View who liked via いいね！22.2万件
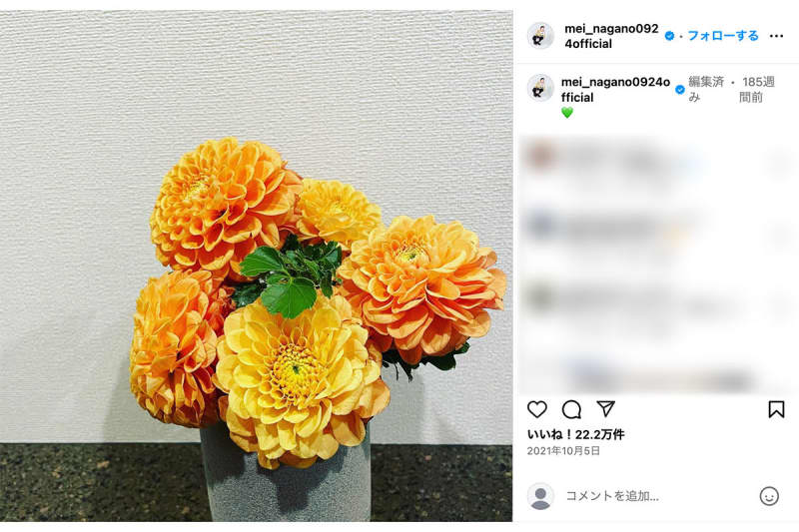 575,434
